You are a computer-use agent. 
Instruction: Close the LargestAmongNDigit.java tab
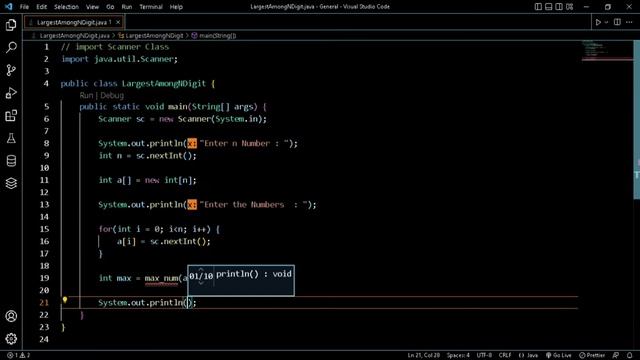[x=118, y=22]
